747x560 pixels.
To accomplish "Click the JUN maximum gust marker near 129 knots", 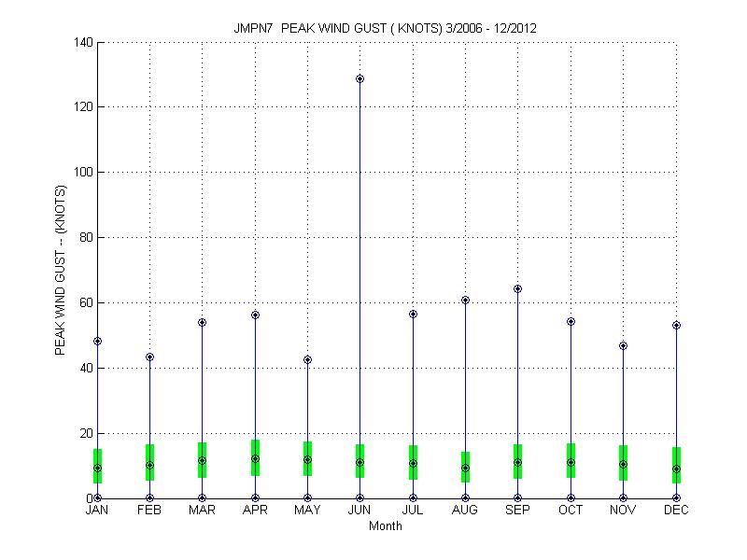I will pyautogui.click(x=359, y=79).
